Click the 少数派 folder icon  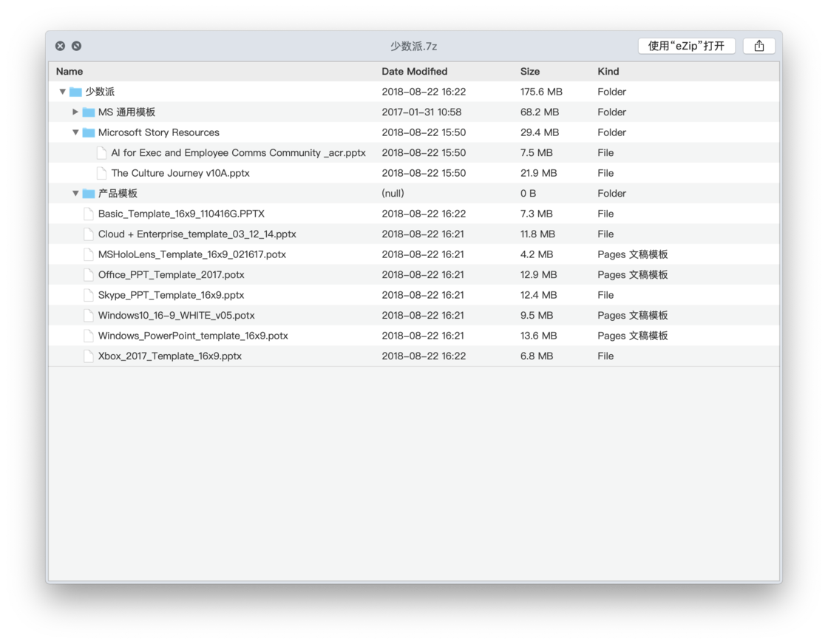76,92
